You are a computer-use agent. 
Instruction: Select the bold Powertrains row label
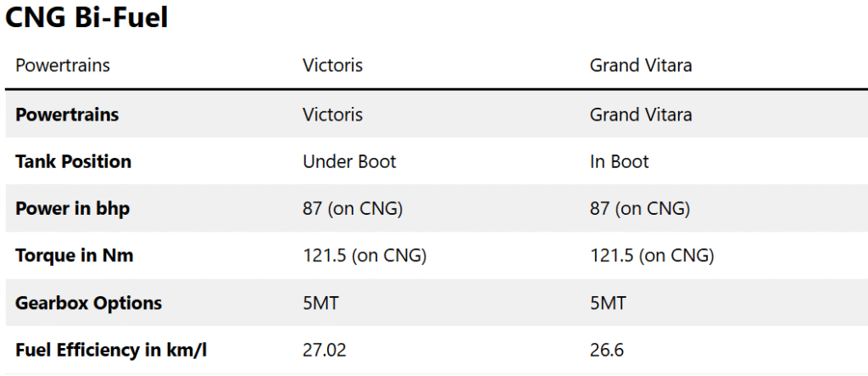(x=67, y=115)
